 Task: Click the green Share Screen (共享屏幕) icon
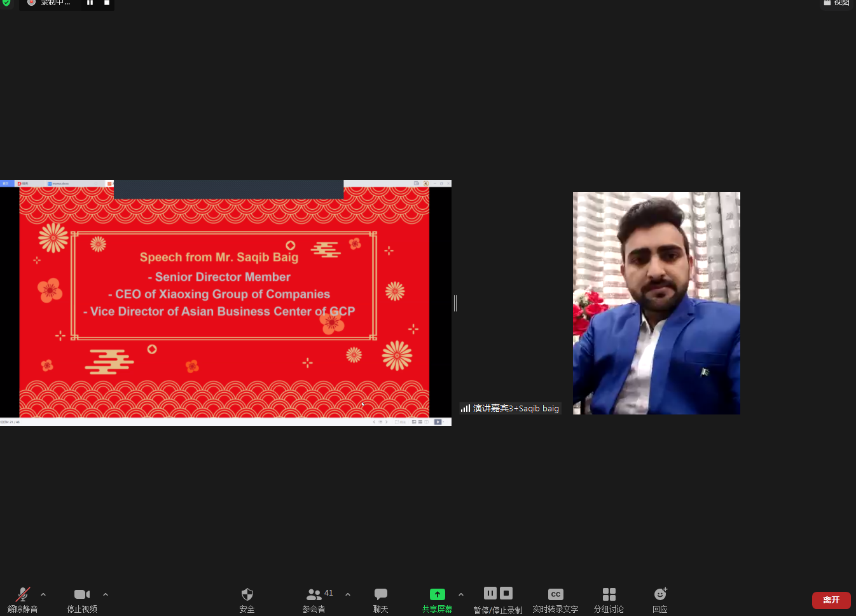(438, 594)
